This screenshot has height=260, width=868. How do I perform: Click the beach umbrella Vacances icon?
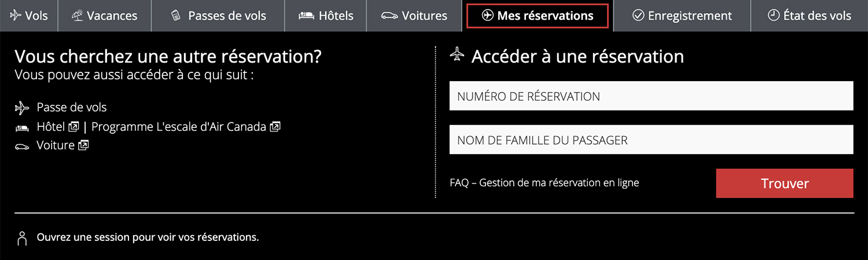click(x=78, y=16)
